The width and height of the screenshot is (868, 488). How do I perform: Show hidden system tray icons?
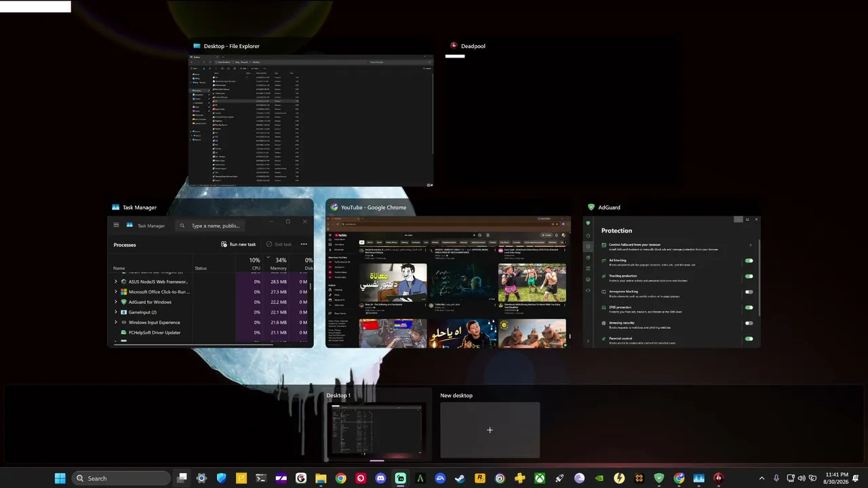762,479
